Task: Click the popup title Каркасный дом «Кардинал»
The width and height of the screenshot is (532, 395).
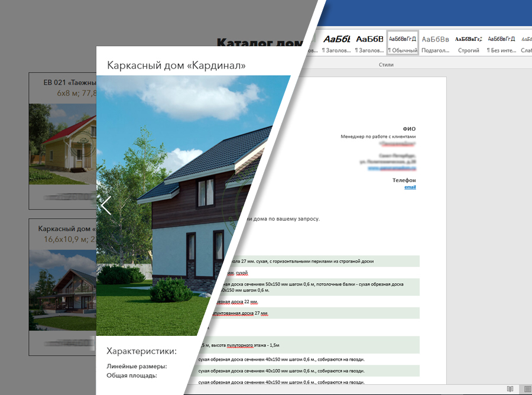Action: [x=176, y=65]
